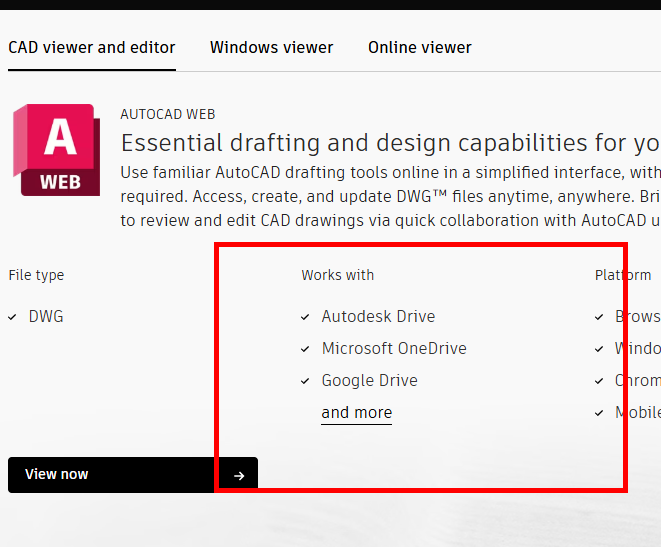Click the checkmark beside Microsoft OneDrive

[305, 349]
